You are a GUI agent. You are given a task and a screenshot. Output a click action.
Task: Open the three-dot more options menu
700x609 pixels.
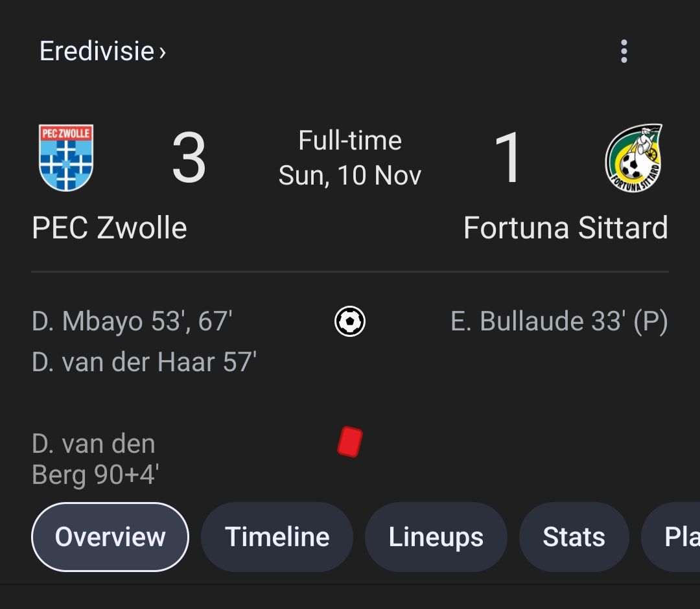pos(624,51)
